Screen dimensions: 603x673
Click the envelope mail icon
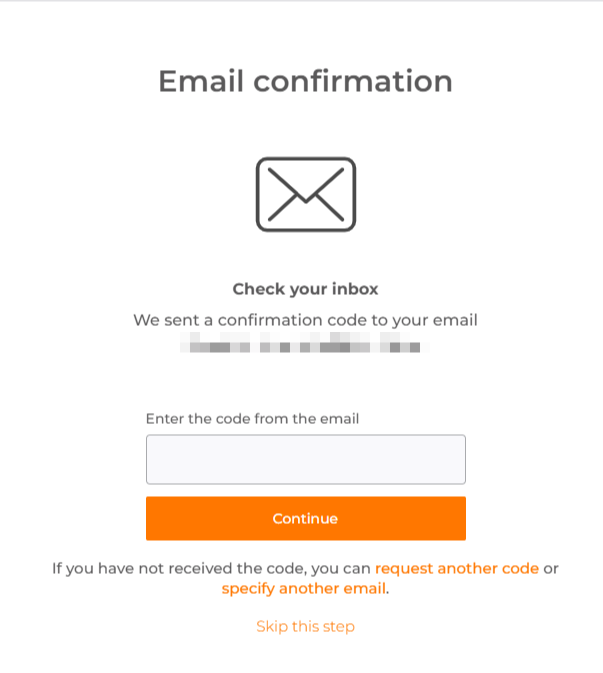pos(305,195)
